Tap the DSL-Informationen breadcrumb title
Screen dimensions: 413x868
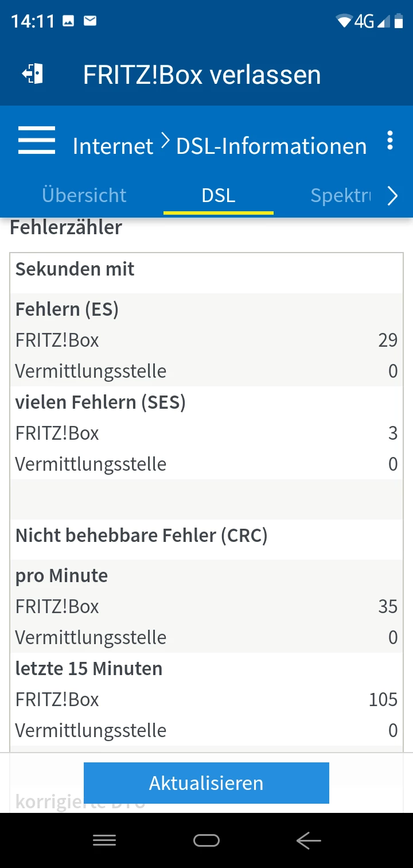pyautogui.click(x=271, y=146)
